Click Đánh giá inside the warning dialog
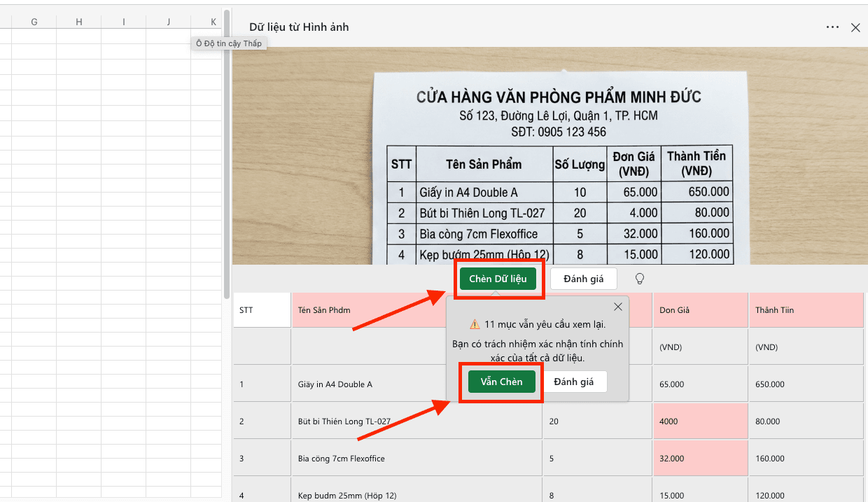 pyautogui.click(x=577, y=382)
